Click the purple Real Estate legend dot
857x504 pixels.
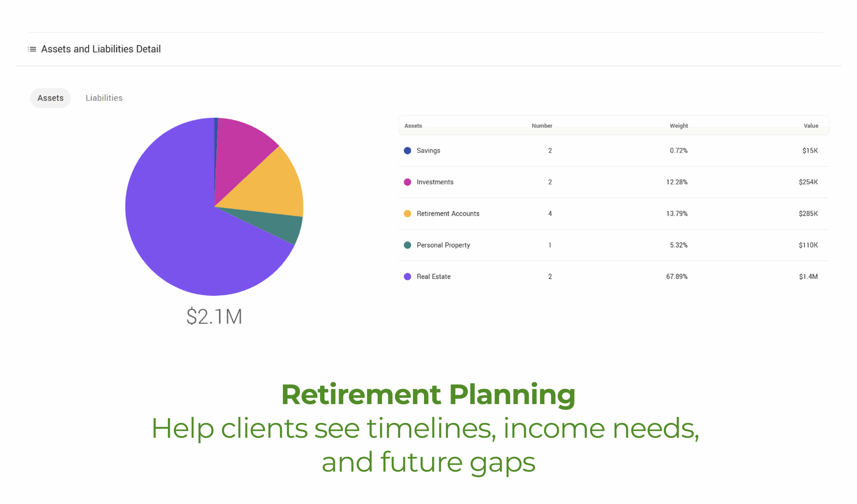coord(407,277)
